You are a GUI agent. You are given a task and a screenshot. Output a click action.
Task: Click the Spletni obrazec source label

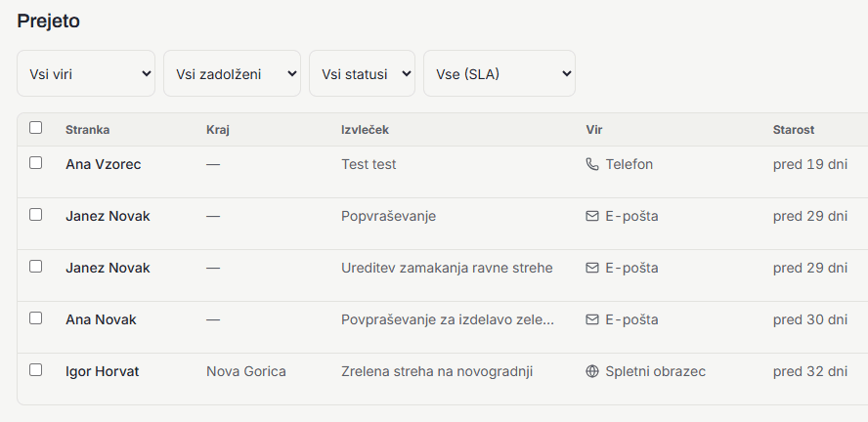(656, 371)
